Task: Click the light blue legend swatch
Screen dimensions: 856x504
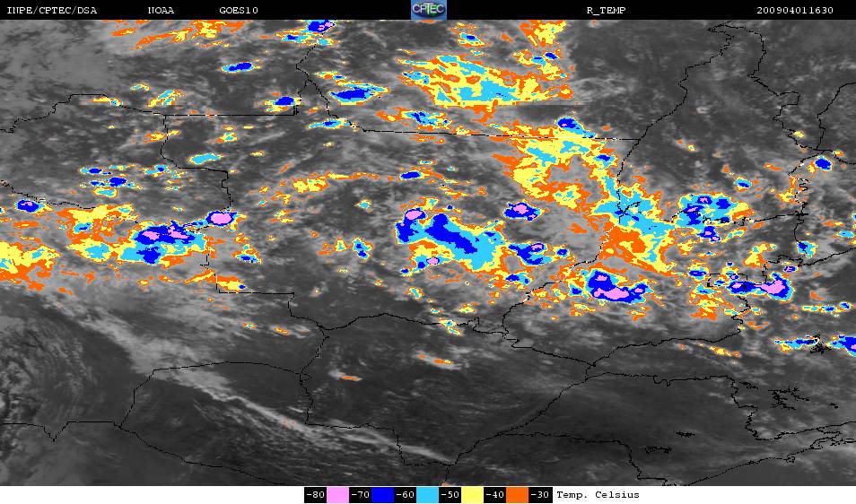Action: click(427, 495)
